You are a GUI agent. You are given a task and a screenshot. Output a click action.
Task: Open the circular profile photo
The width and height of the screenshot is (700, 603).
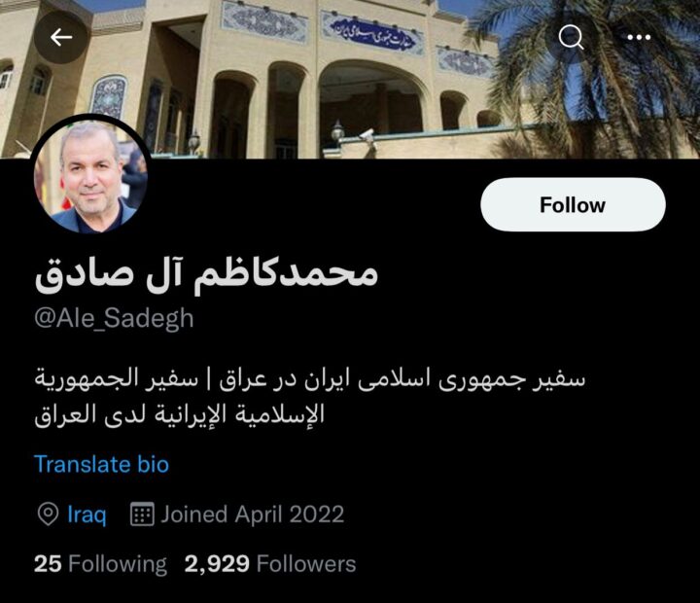coord(90,175)
